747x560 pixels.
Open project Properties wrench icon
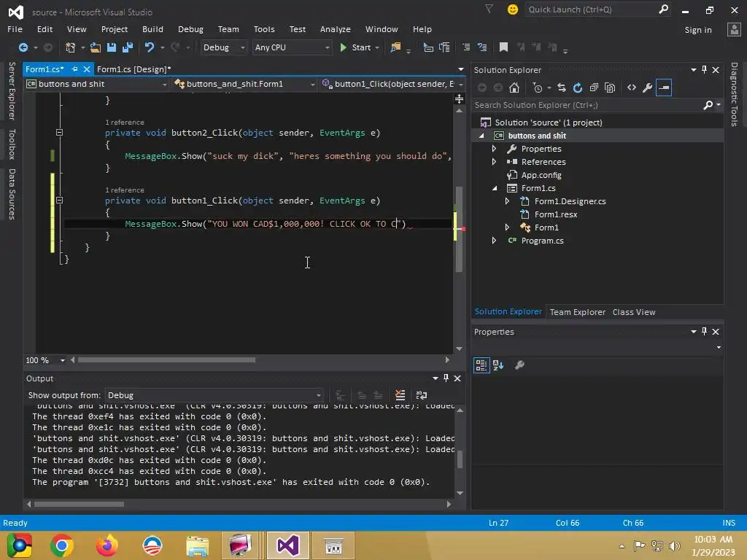coord(648,87)
